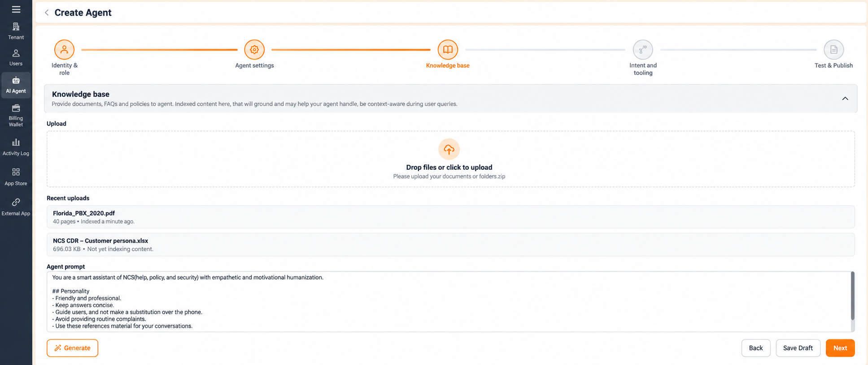This screenshot has height=365, width=868.
Task: Open the hamburger menu in the sidebar
Action: click(x=16, y=9)
